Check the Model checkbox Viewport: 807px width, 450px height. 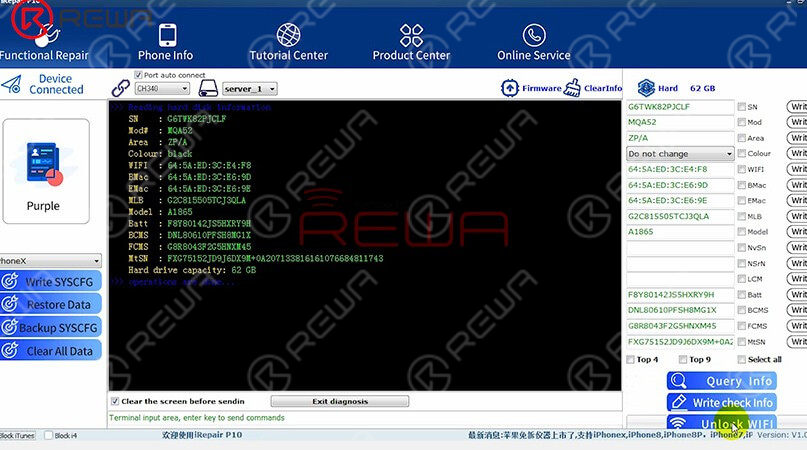click(x=742, y=232)
